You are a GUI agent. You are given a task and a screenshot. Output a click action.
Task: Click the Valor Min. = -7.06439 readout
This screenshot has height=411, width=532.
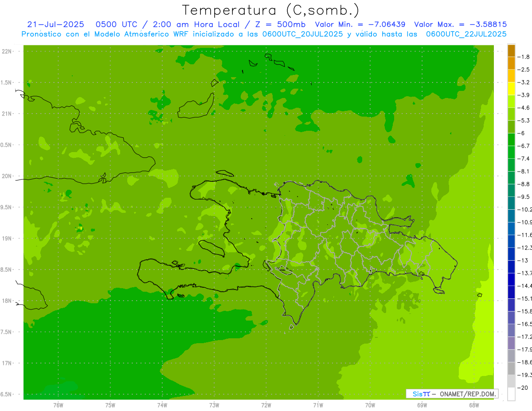click(360, 24)
